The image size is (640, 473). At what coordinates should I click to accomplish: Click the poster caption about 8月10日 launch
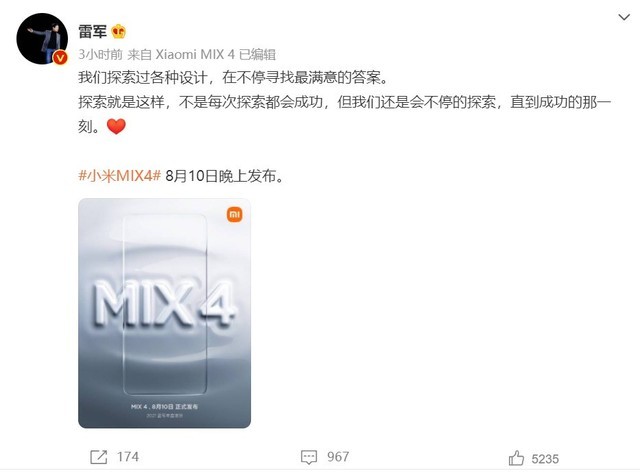coord(164,406)
